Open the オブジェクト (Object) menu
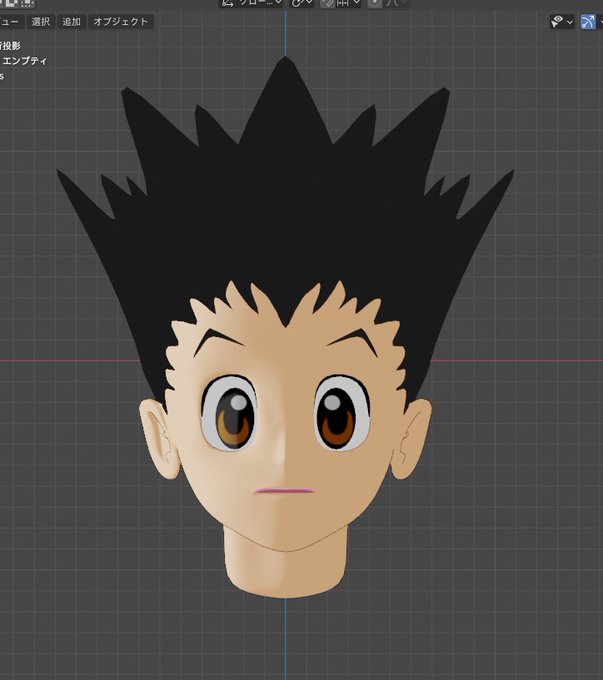The image size is (603, 680). pos(121,22)
